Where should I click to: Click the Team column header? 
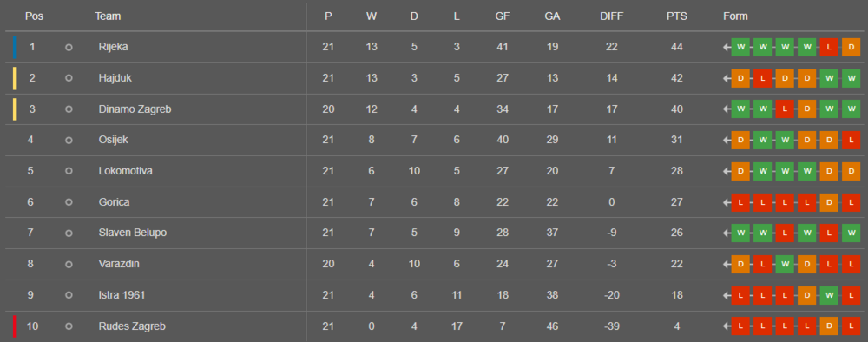click(108, 16)
